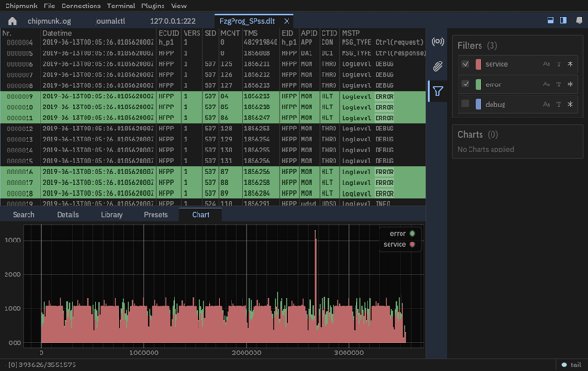The image size is (588, 371).
Task: Select the FzgProg_SPss.dlt tab
Action: coord(247,21)
